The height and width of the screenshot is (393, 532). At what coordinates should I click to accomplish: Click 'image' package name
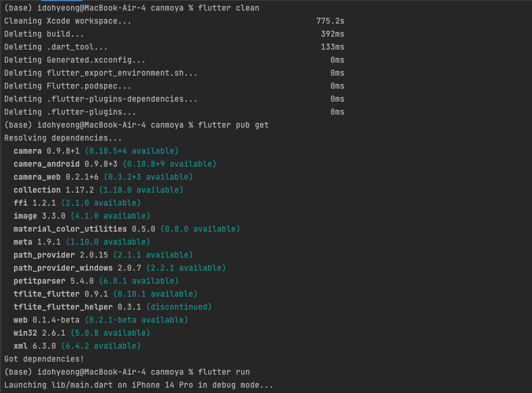pyautogui.click(x=25, y=216)
